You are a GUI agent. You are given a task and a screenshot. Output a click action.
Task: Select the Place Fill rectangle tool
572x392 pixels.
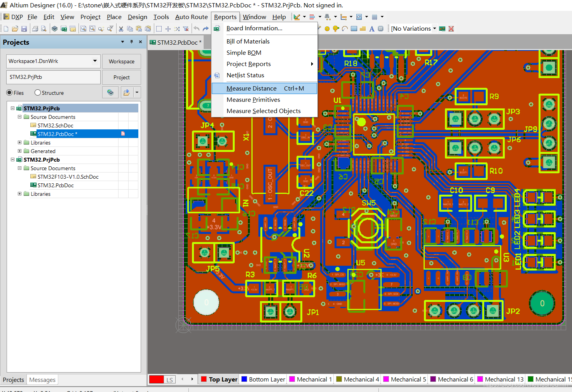354,29
